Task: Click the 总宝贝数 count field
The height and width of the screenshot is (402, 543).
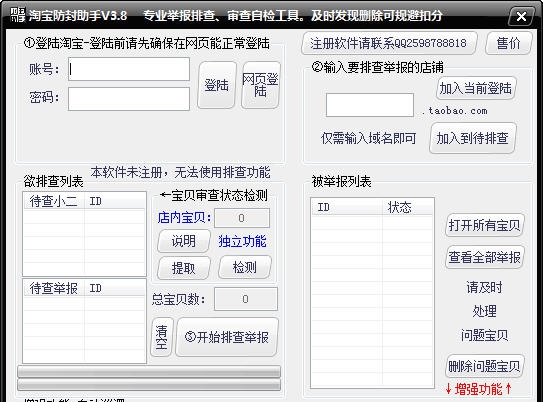Action: coord(246,299)
